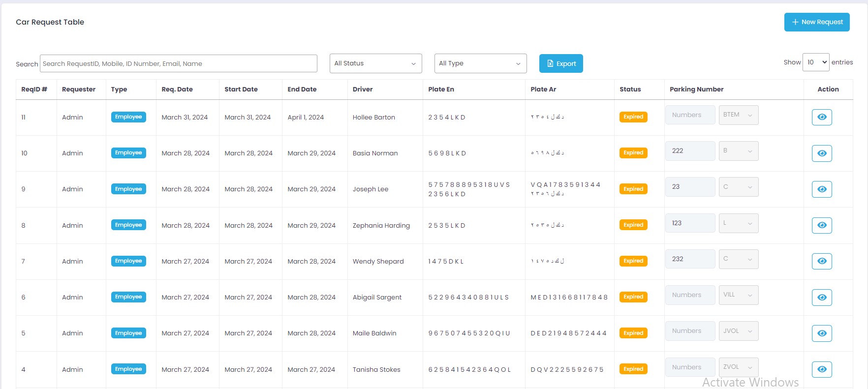This screenshot has height=389, width=868.
Task: Sort by Req. Date column header
Action: click(177, 90)
